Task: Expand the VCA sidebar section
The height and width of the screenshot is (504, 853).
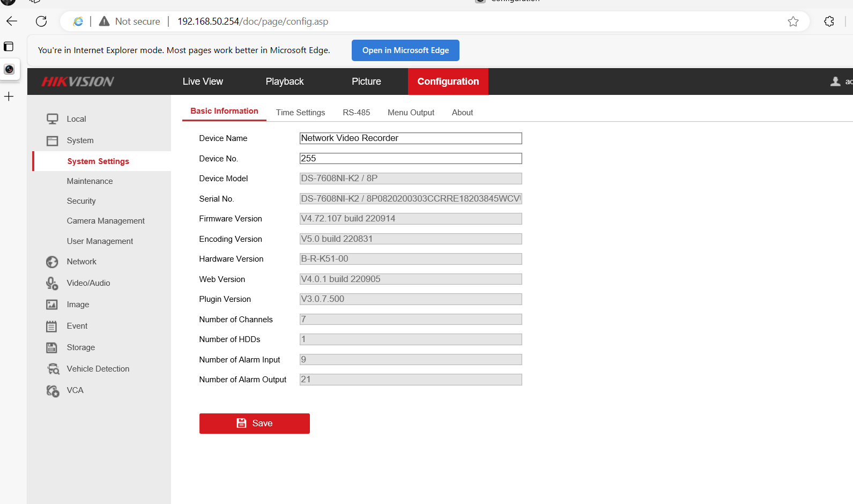Action: pos(75,390)
